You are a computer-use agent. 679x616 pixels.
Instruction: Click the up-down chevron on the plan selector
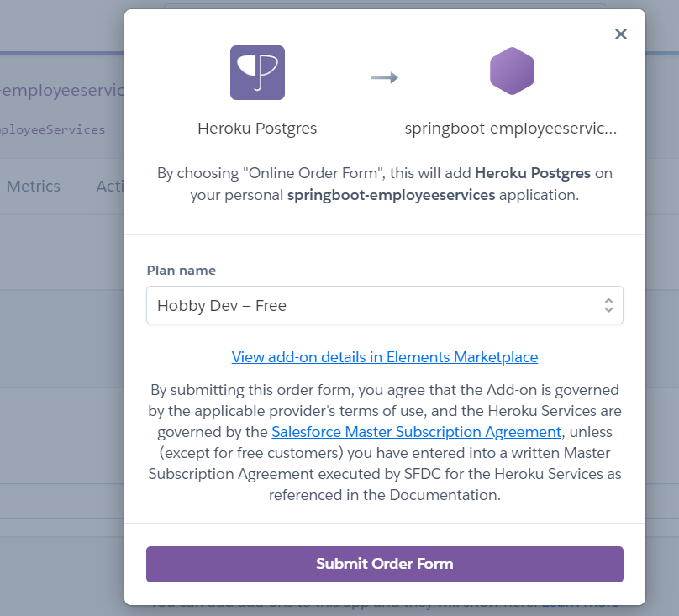point(608,306)
